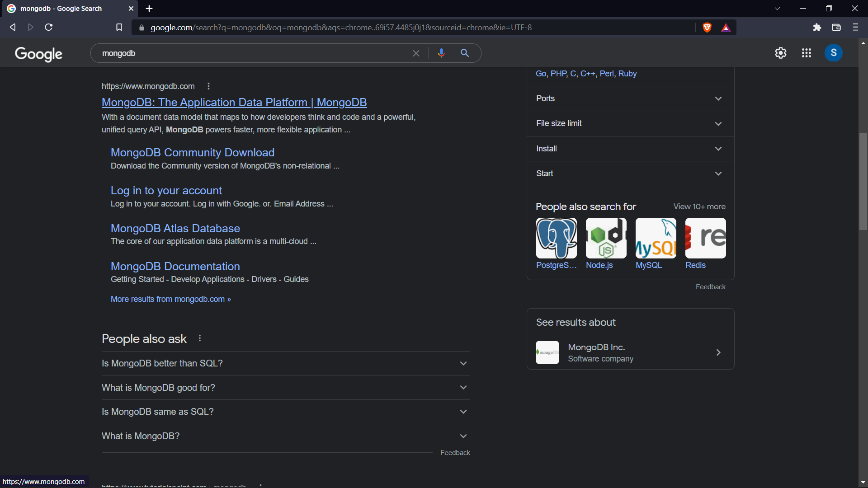View site info lock icon
The height and width of the screenshot is (488, 868).
[142, 28]
